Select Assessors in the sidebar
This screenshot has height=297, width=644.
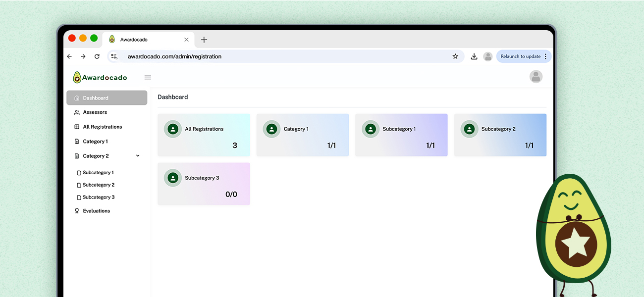click(95, 112)
